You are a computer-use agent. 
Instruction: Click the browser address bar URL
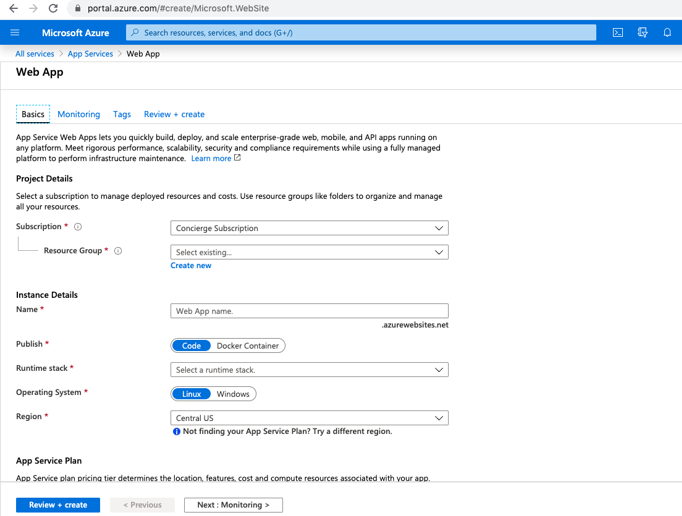[178, 8]
